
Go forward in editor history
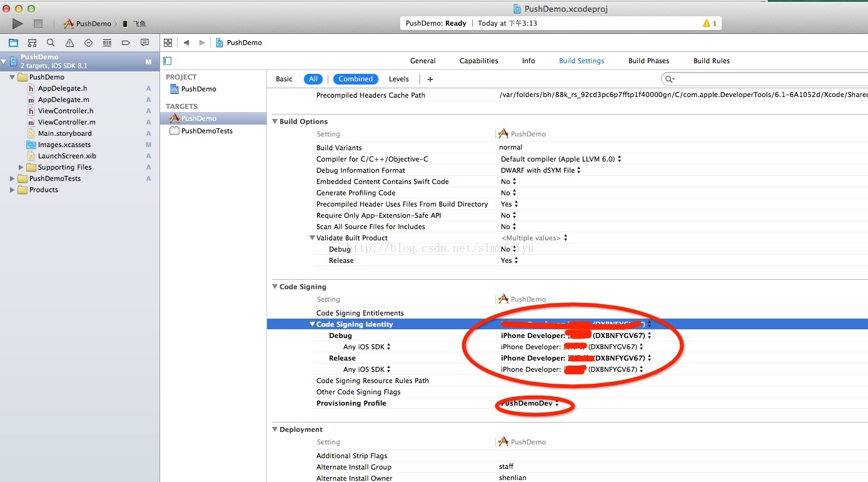tap(201, 43)
